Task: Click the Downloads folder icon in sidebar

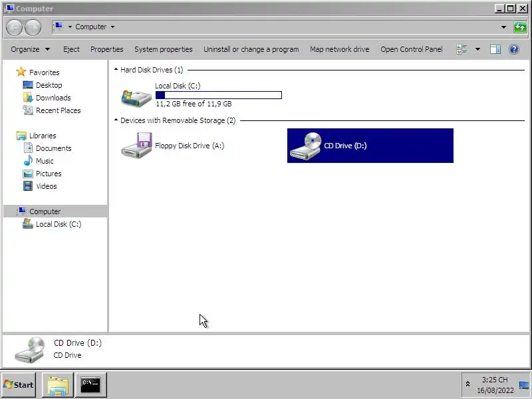Action: 28,97
